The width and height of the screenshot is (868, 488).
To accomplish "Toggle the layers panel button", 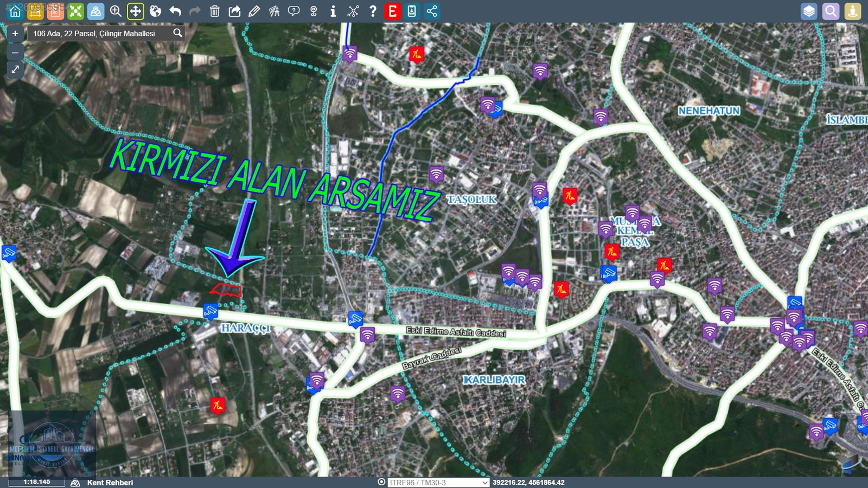I will [x=809, y=11].
